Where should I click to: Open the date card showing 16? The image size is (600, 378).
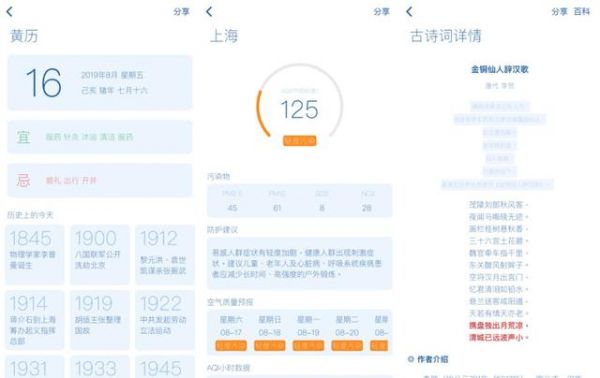pos(100,83)
